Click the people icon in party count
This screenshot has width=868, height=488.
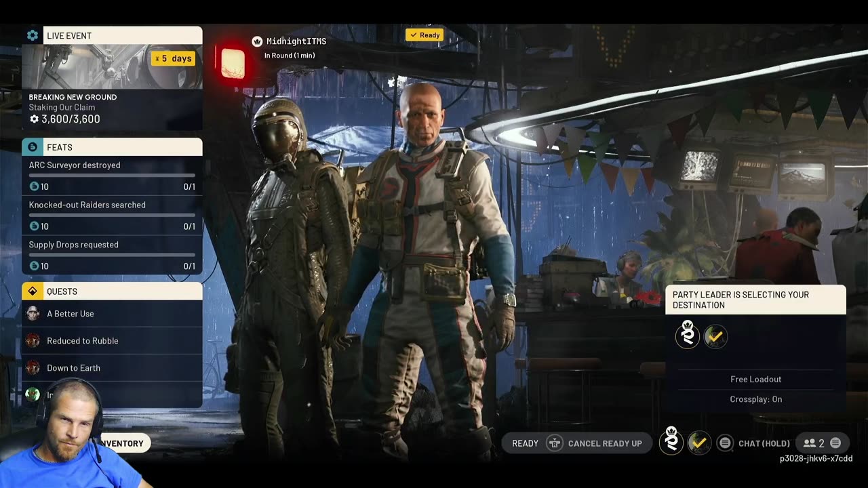809,443
